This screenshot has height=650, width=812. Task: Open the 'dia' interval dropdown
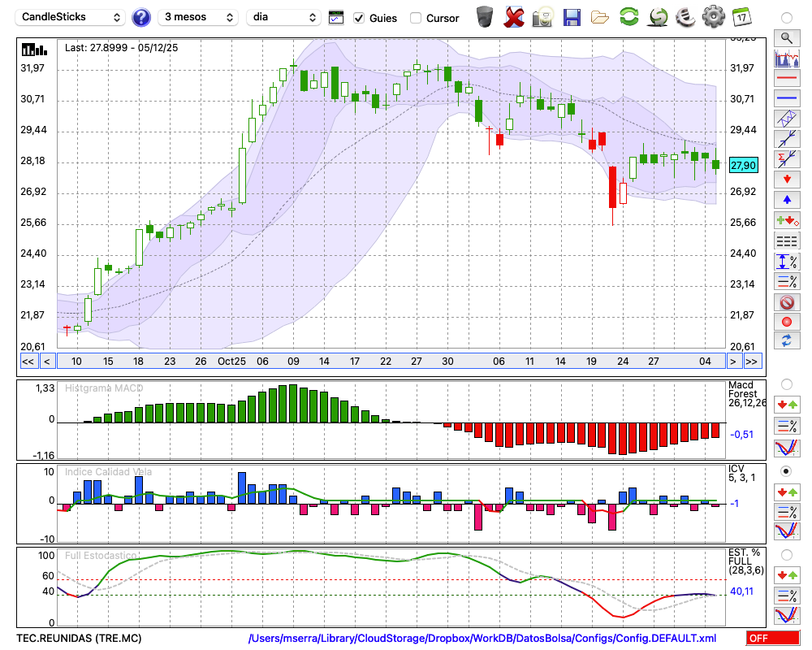click(x=283, y=17)
